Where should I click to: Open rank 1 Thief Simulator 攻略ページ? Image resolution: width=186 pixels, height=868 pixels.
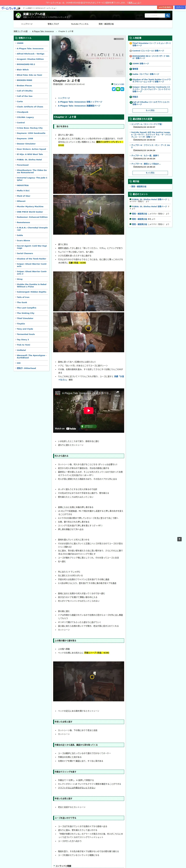click(151, 44)
